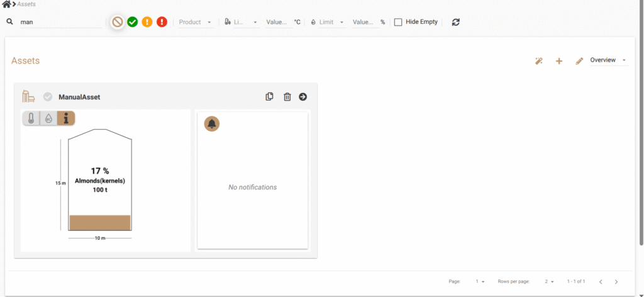
Task: Delete ManualAsset using trash icon
Action: tap(287, 97)
